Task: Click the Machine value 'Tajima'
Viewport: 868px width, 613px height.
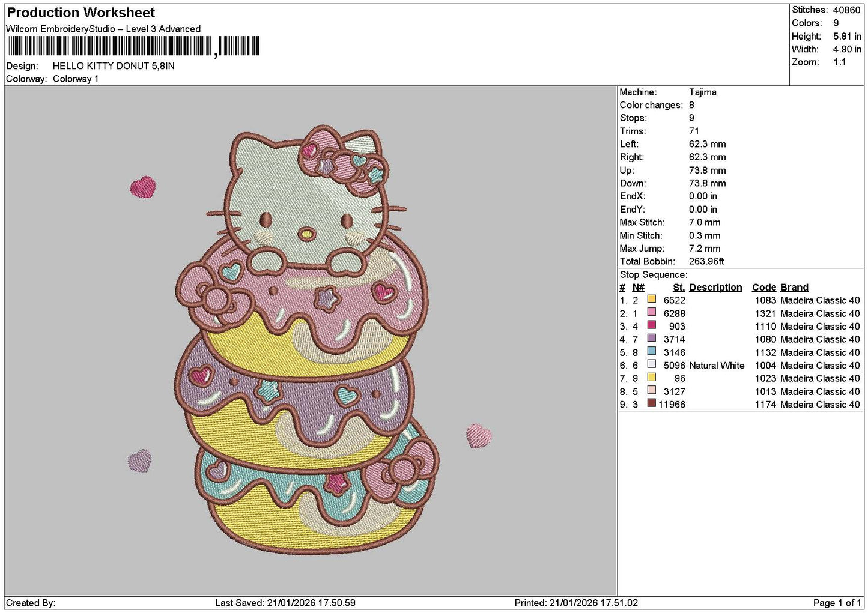Action: (703, 92)
